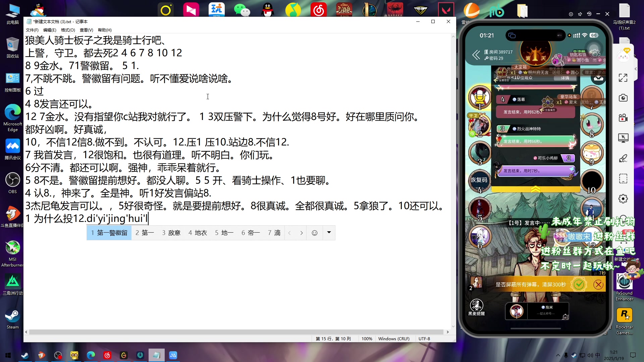
Task: Toggle the 中 IME language indicator
Action: (x=598, y=355)
